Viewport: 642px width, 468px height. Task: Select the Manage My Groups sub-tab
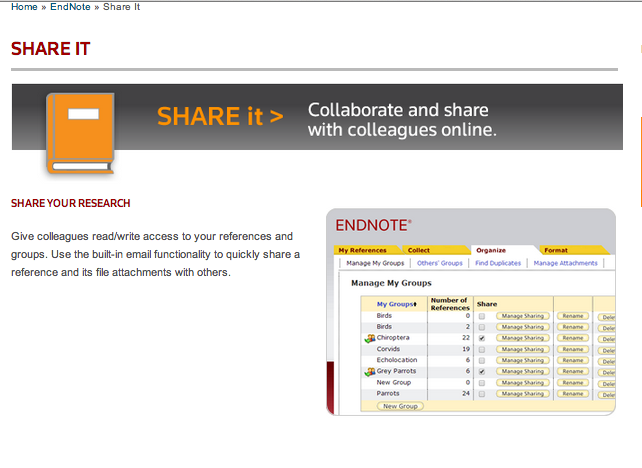coord(375,263)
